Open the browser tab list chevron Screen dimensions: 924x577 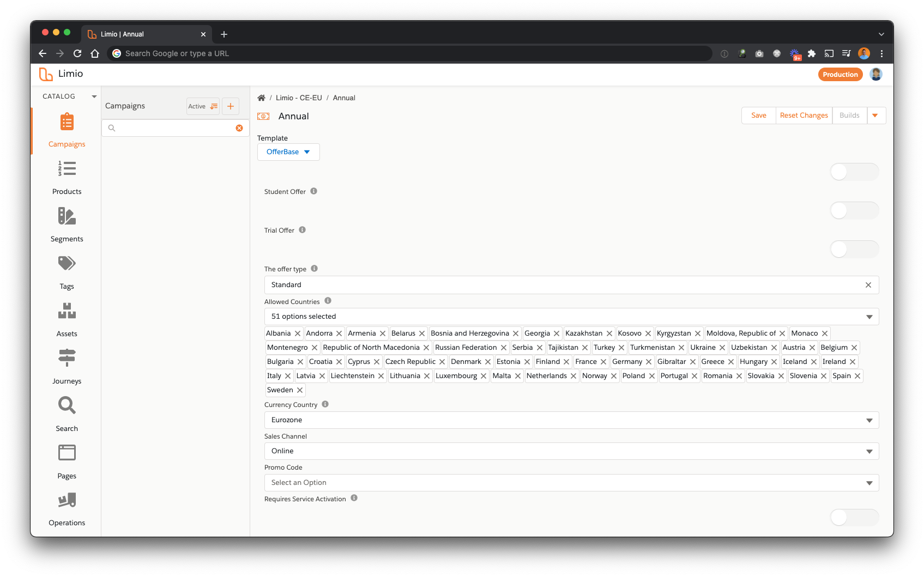(881, 34)
